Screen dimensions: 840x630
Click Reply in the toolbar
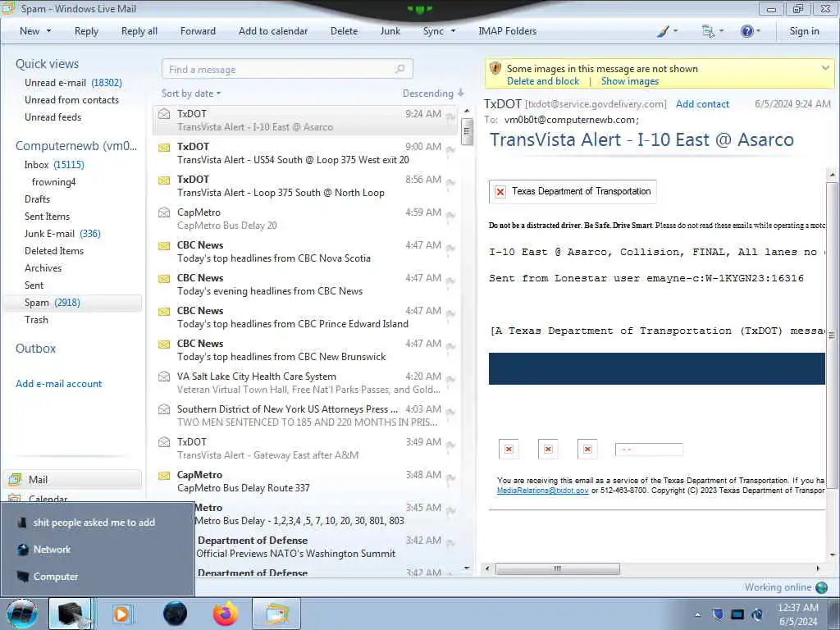[86, 31]
